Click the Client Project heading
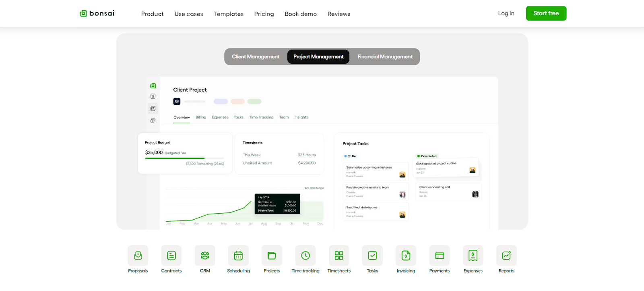Screen dimensions: 644x291 point(190,90)
